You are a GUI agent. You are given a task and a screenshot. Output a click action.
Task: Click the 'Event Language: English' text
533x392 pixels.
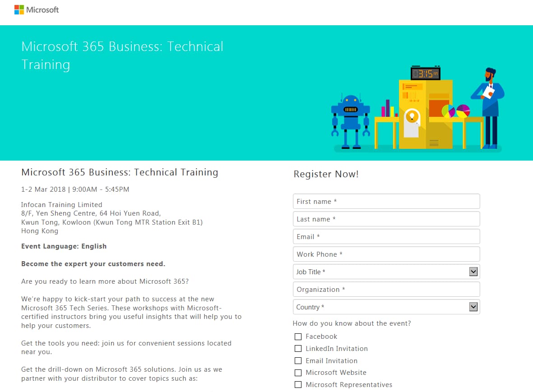click(x=64, y=246)
